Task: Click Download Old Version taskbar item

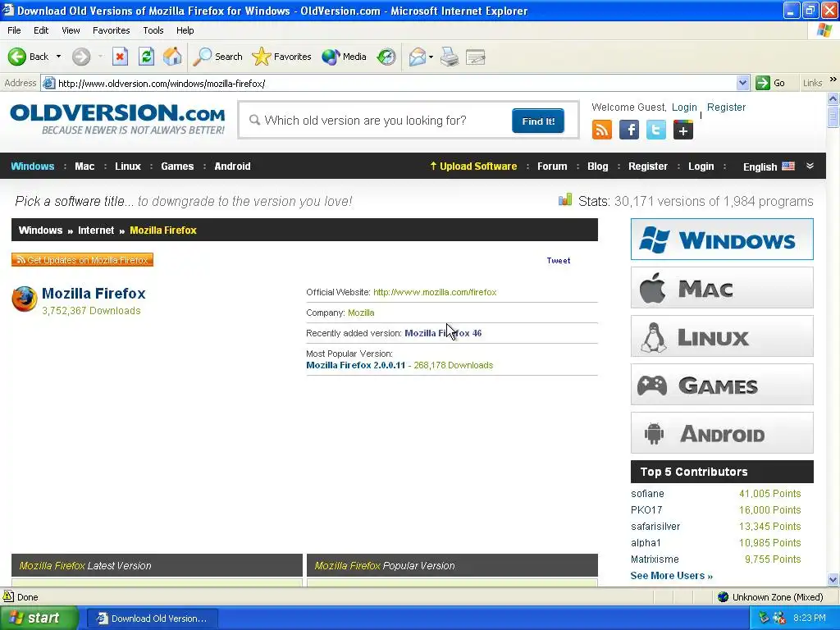Action: 152,619
